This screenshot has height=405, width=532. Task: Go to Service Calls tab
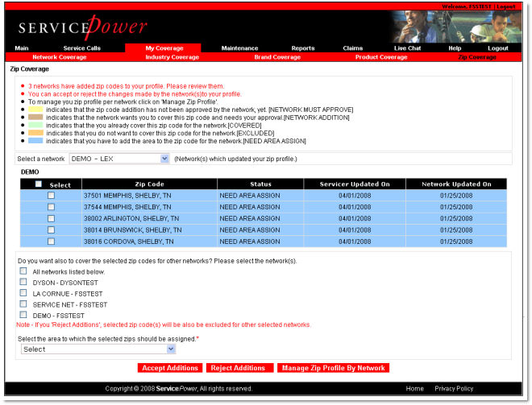[x=81, y=48]
